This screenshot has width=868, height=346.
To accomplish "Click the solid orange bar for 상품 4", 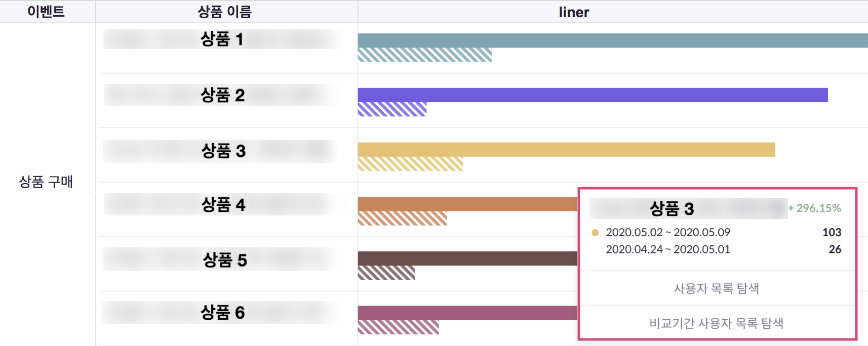I will 467,204.
